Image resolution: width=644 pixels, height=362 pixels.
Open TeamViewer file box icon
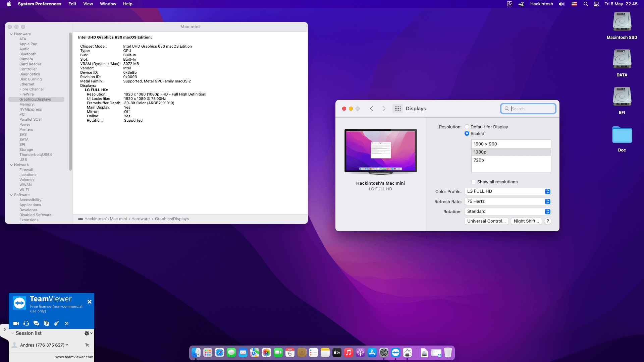point(46,323)
